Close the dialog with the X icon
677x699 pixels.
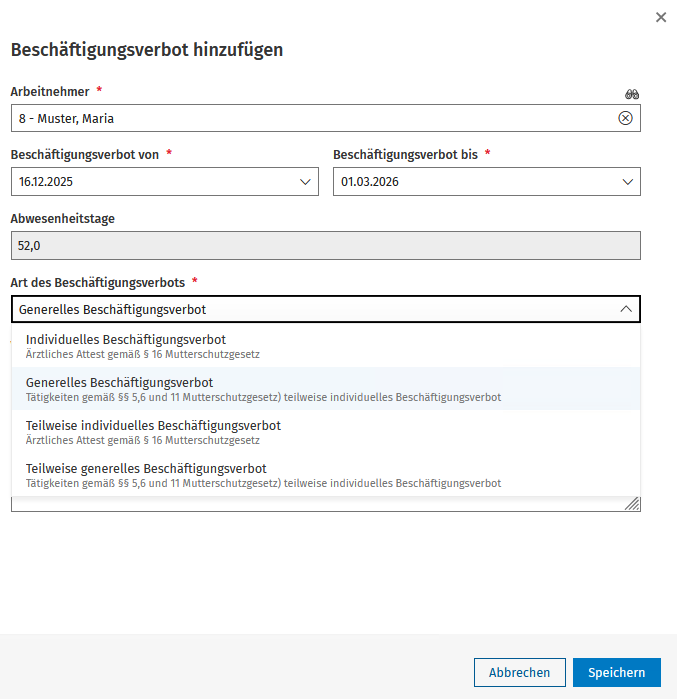point(661,17)
